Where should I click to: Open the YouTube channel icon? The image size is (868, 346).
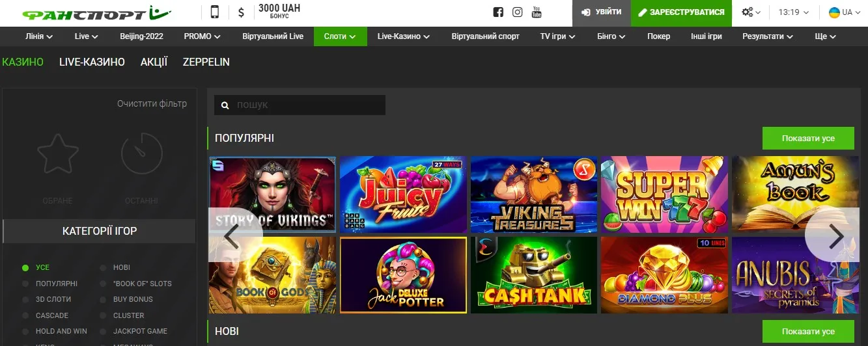(x=537, y=12)
